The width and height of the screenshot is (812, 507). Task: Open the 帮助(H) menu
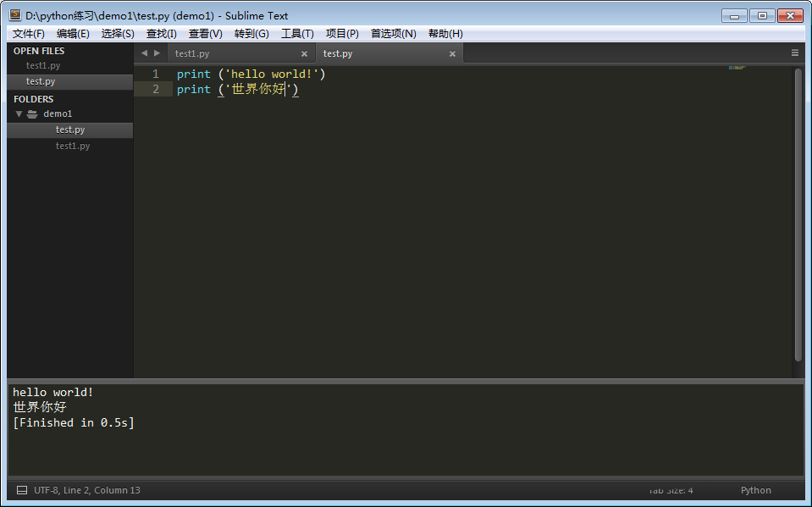coord(445,34)
